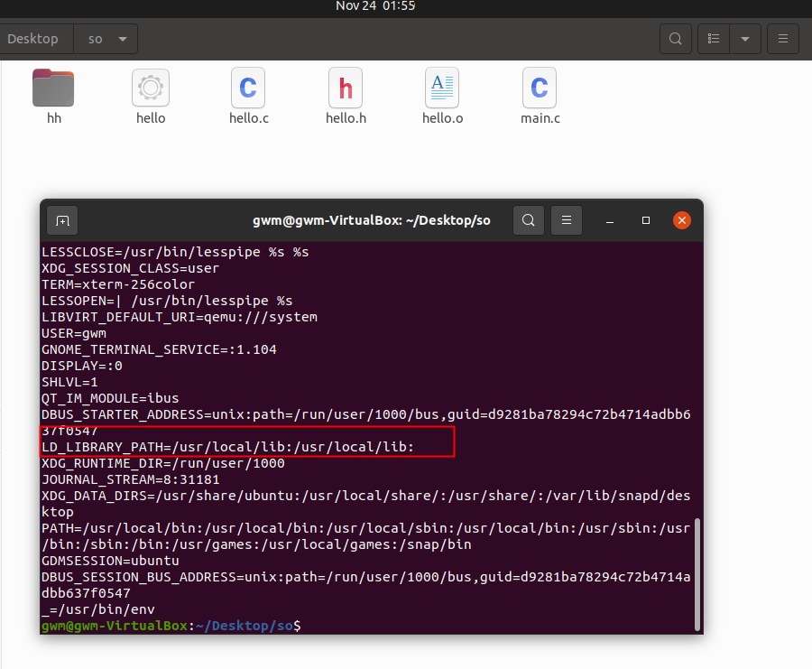This screenshot has height=669, width=812.
Task: Click the JOURNAL_STREAM=8:31181 line
Action: pos(131,479)
